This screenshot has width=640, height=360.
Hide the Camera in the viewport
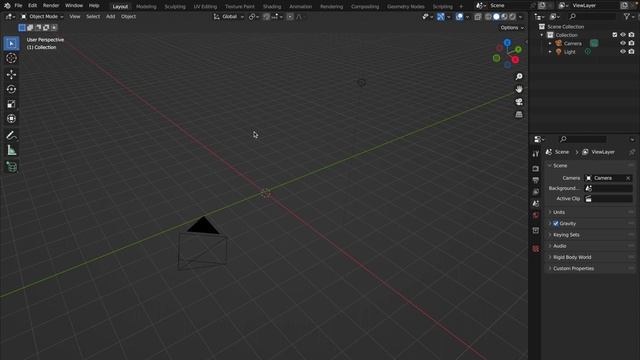[x=623, y=43]
